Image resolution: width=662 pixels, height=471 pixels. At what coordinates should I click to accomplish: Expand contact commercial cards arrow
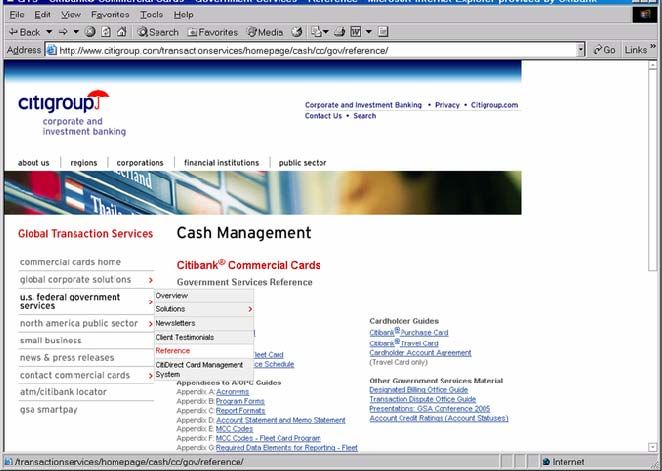[151, 376]
